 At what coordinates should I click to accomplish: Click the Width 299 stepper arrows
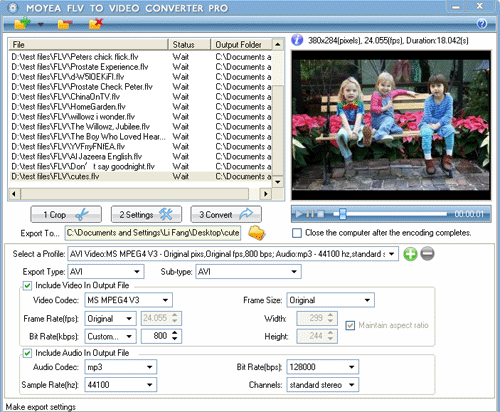click(x=330, y=318)
